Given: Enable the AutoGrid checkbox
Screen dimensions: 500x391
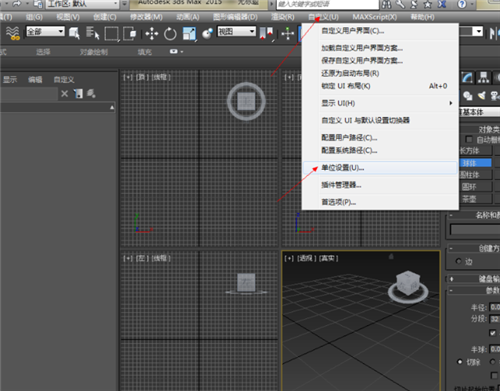Looking at the screenshot, I should coord(469,139).
